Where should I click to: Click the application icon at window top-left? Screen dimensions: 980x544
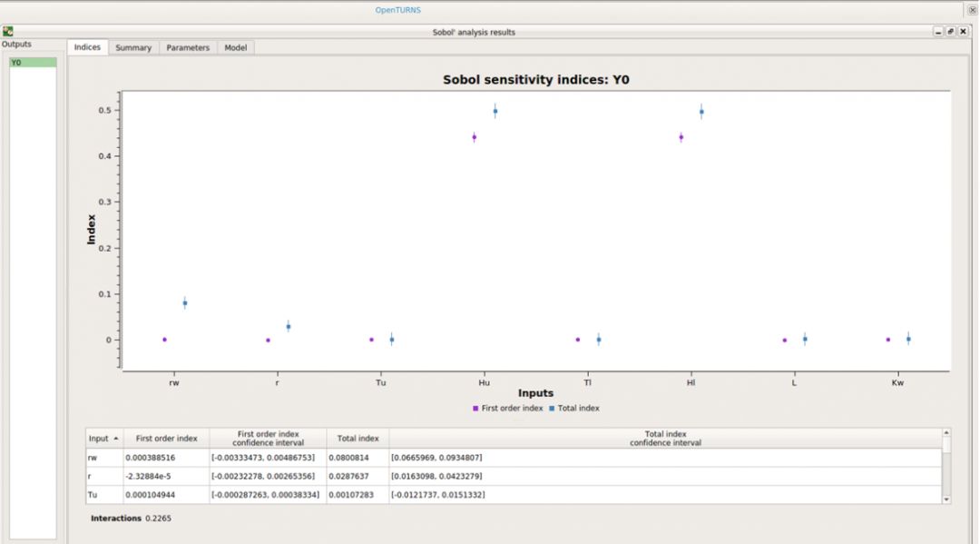click(x=7, y=31)
